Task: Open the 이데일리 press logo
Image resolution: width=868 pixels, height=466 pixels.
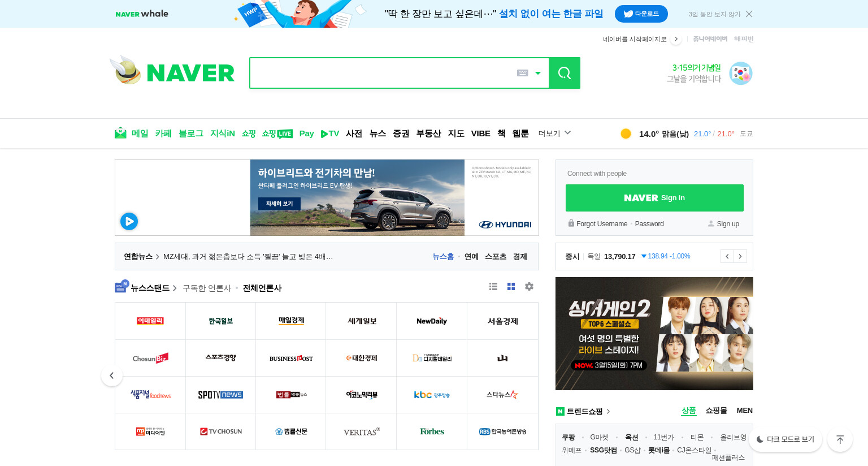Action: coord(150,321)
